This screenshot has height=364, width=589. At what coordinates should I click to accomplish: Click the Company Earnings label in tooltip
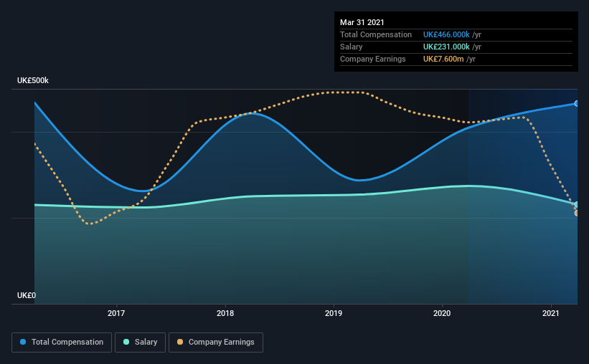click(x=373, y=59)
